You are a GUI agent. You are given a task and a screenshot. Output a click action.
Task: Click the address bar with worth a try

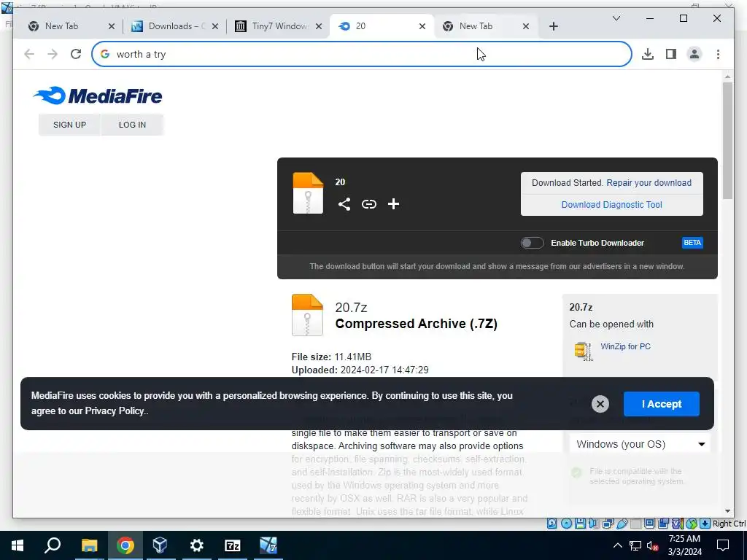click(x=362, y=54)
